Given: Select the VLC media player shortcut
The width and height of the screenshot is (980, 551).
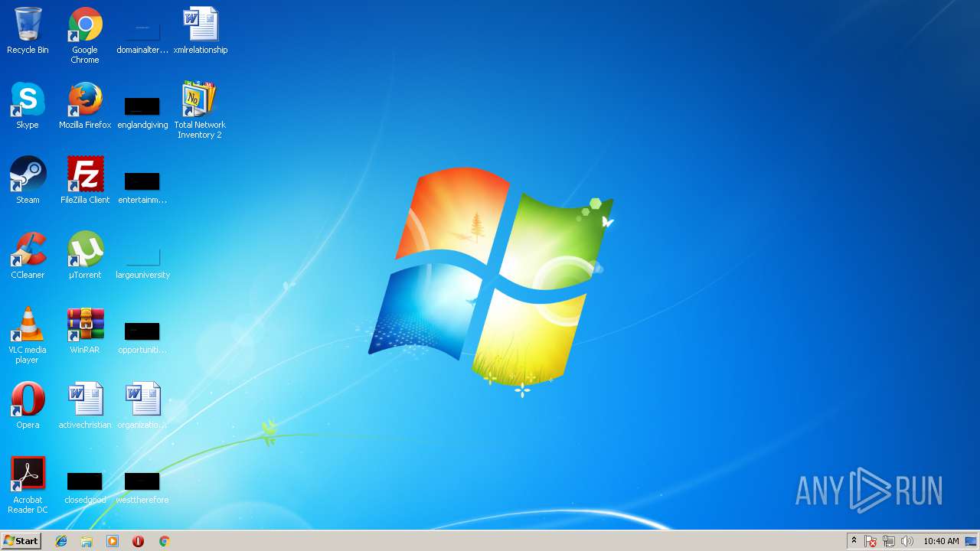Looking at the screenshot, I should point(28,336).
